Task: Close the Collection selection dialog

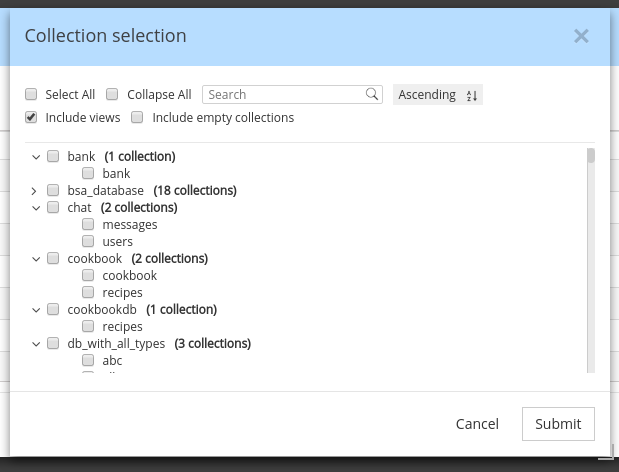Action: pyautogui.click(x=581, y=36)
